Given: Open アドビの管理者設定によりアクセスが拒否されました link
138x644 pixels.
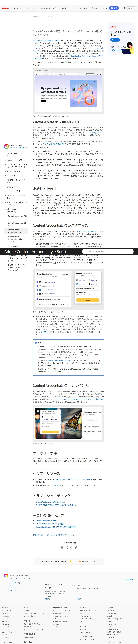Looking at the screenshot, I should coord(56,505).
